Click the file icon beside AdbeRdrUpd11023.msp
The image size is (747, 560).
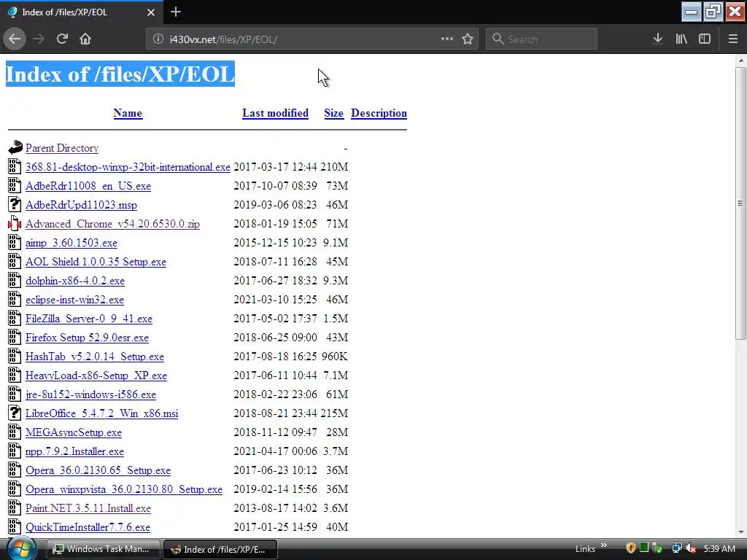coord(15,204)
